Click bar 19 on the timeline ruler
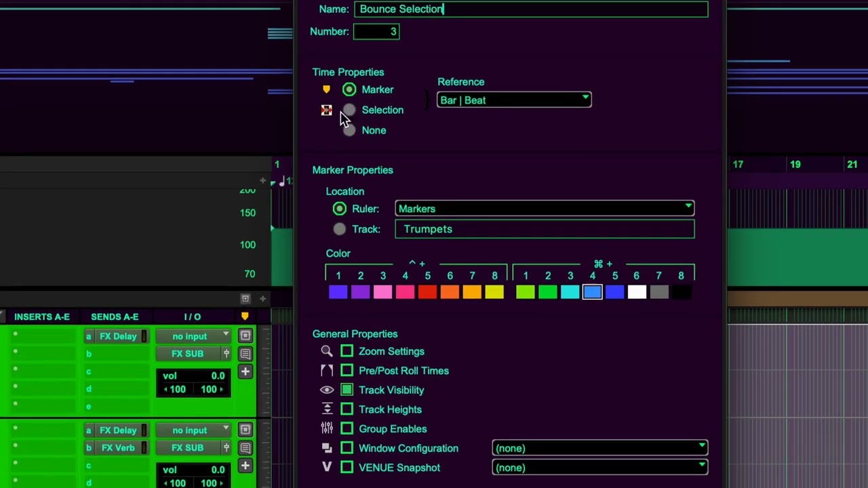 tap(795, 164)
